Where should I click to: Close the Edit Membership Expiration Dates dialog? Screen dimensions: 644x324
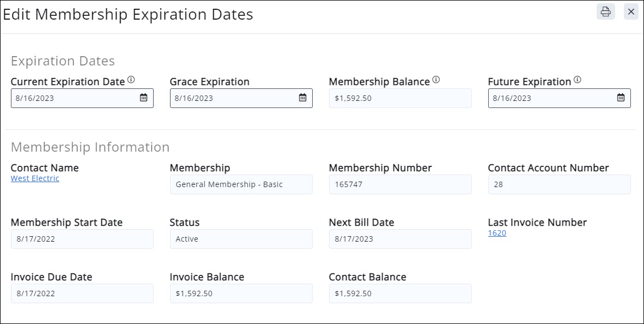(x=631, y=11)
